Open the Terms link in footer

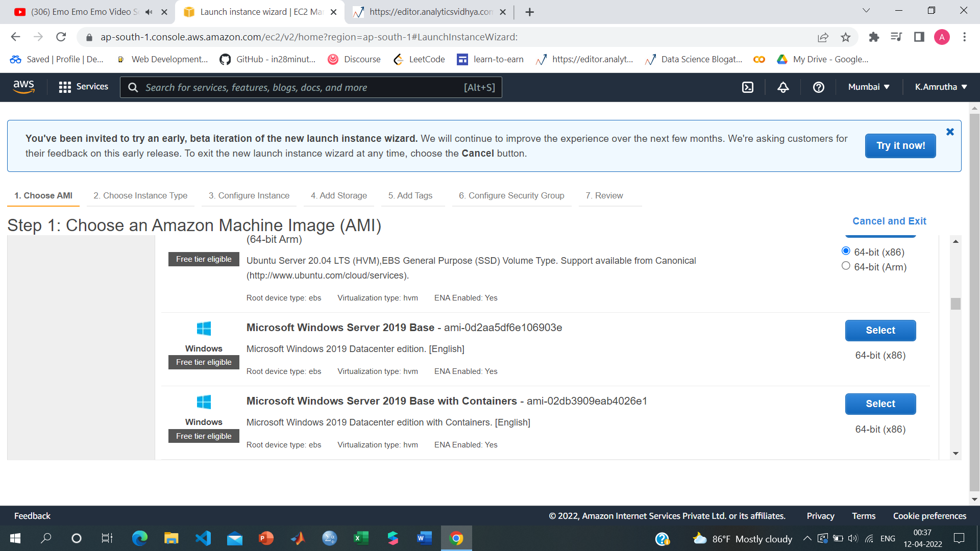(864, 516)
